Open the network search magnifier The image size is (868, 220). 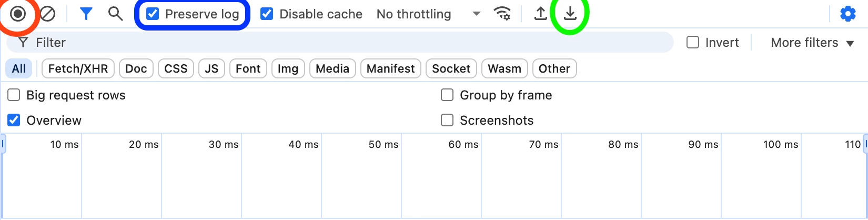pyautogui.click(x=115, y=14)
